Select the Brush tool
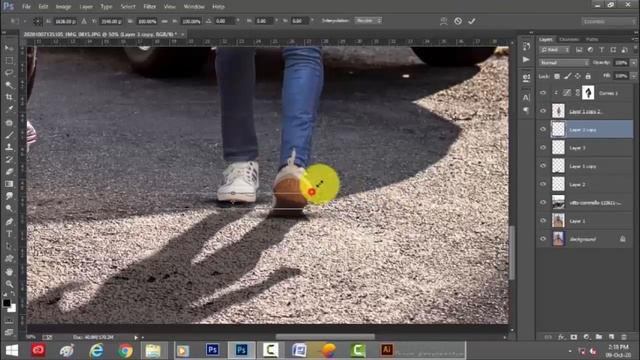 9,135
